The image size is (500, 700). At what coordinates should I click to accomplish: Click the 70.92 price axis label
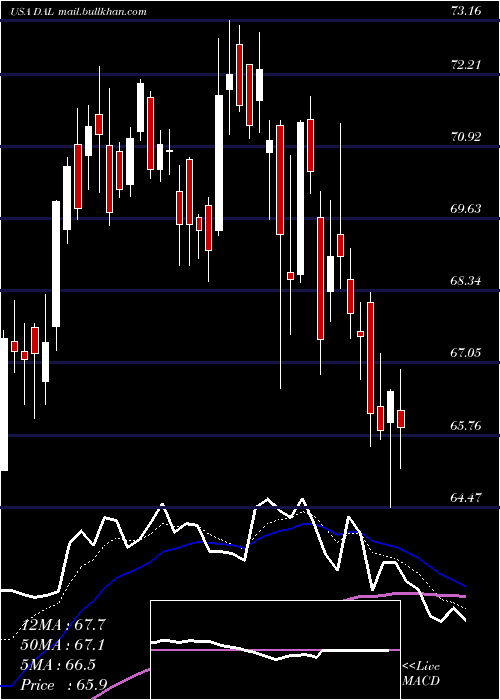click(x=466, y=137)
